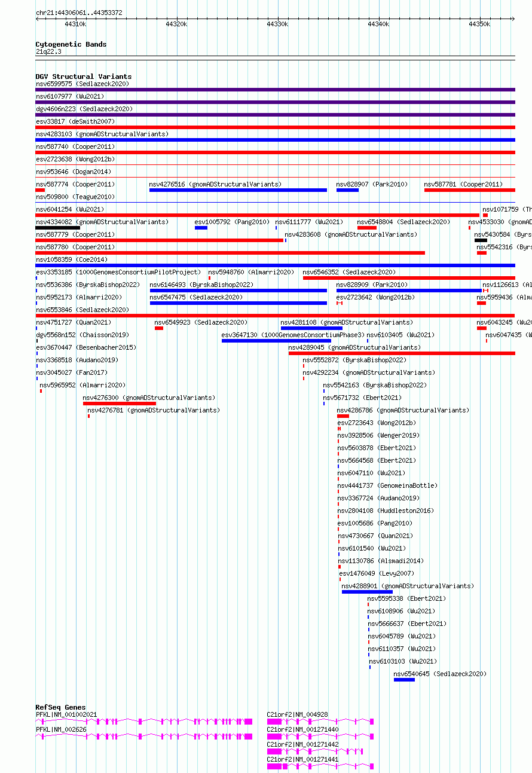
Task: Select the esv3353185 (1000GenomesConsortiumPilotProject) label
Action: (x=118, y=272)
